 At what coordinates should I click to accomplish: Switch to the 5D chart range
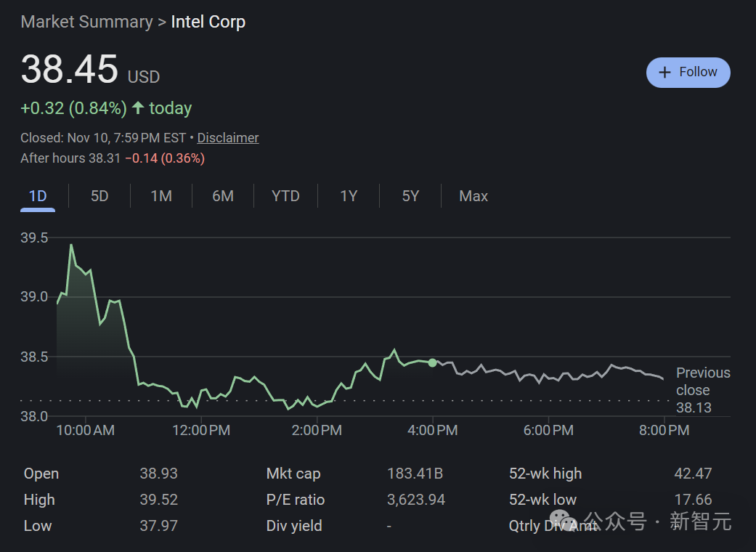point(99,196)
